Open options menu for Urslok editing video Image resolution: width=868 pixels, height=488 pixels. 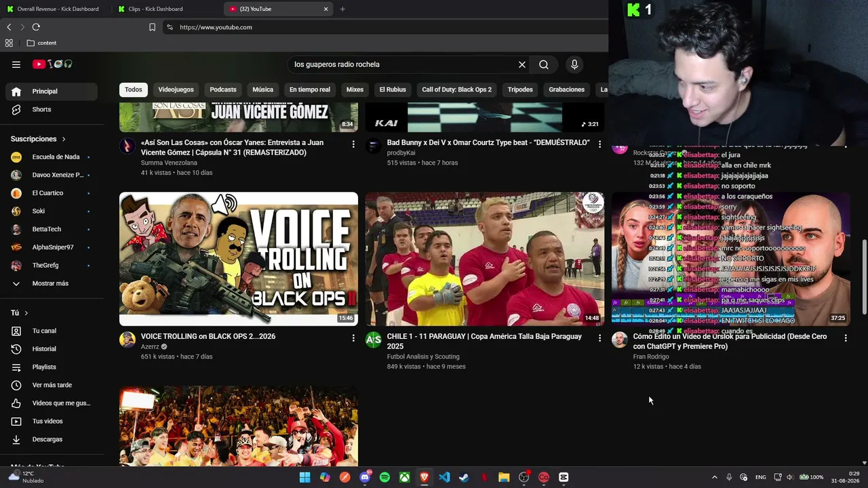tap(846, 338)
